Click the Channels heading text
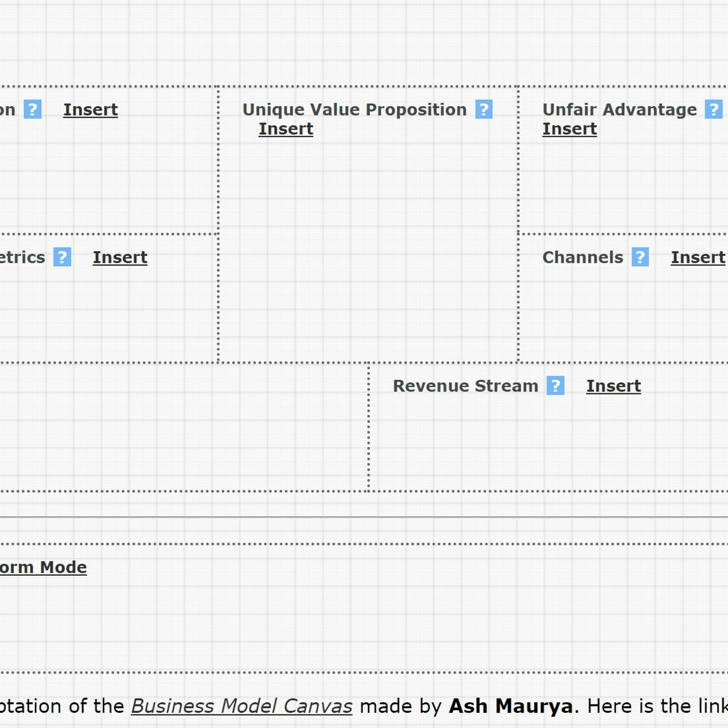This screenshot has height=728, width=728. click(x=583, y=257)
